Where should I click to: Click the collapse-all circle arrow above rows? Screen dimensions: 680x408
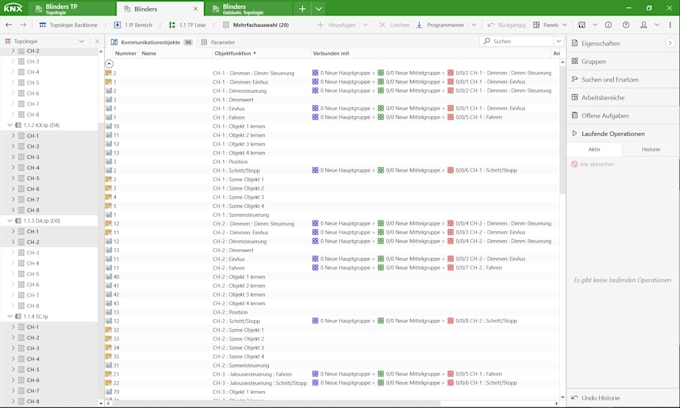[x=109, y=64]
